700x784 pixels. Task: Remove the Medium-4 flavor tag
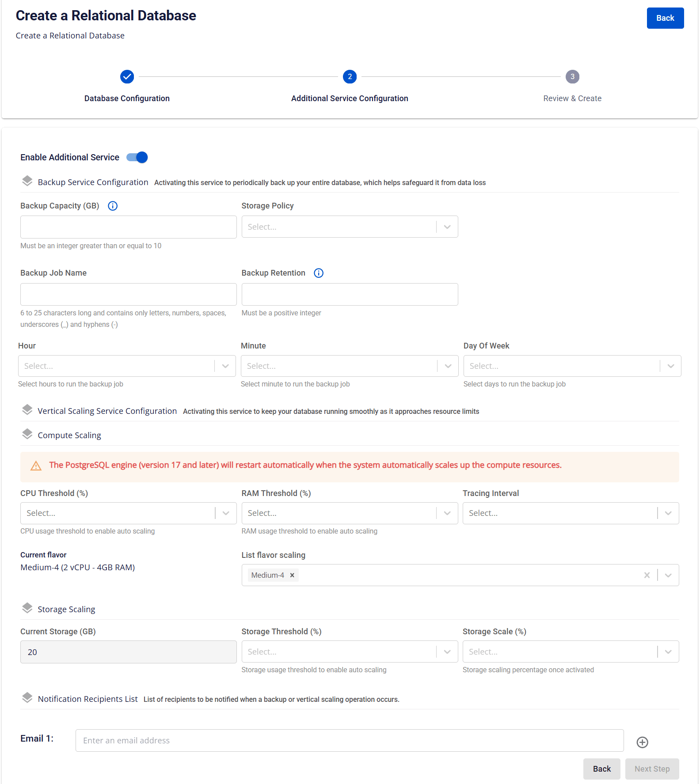coord(292,575)
